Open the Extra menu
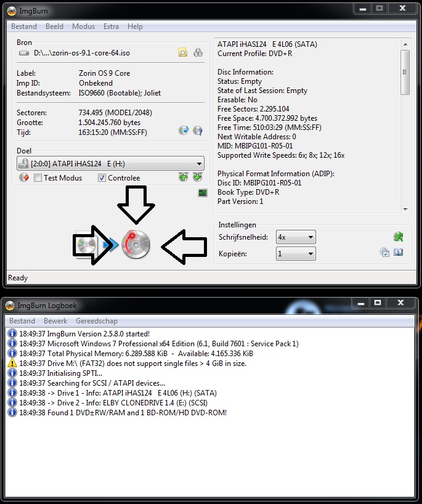 coord(111,26)
